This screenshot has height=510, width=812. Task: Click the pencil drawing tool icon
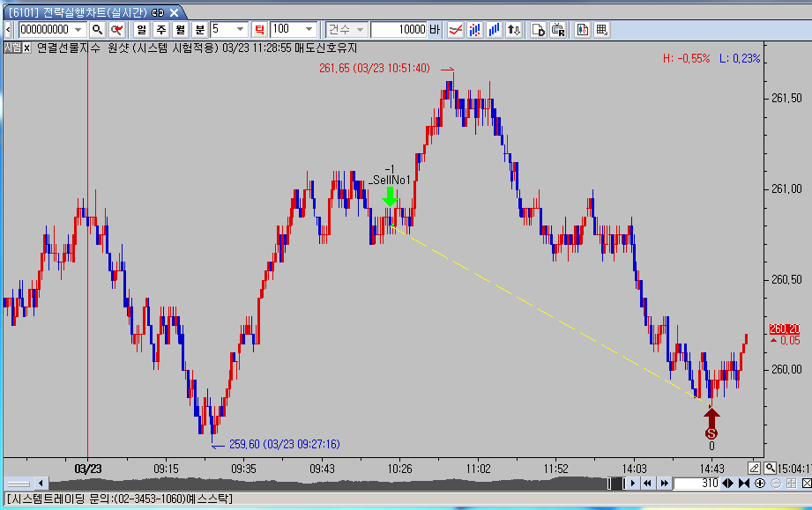[755, 468]
